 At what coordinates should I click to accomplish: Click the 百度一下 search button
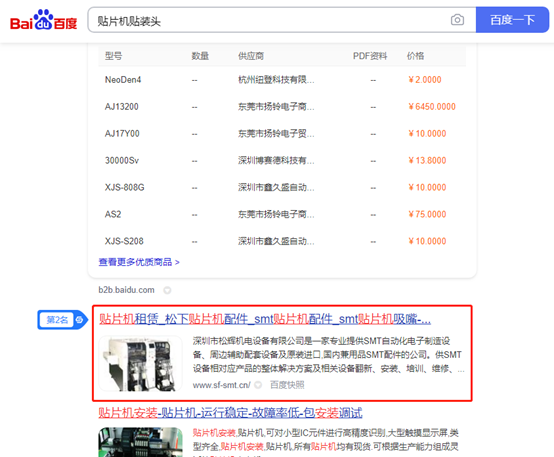512,20
